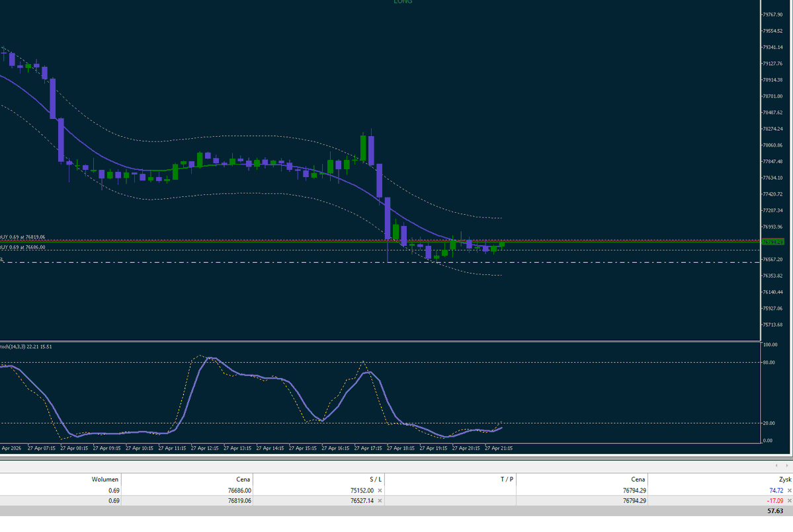793x532 pixels.
Task: Click the dashed stop-loss line on the chart
Action: click(x=265, y=262)
